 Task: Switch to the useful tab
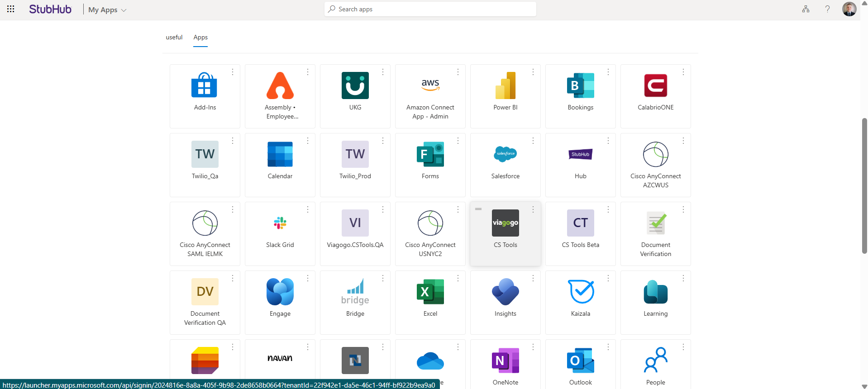pos(174,38)
